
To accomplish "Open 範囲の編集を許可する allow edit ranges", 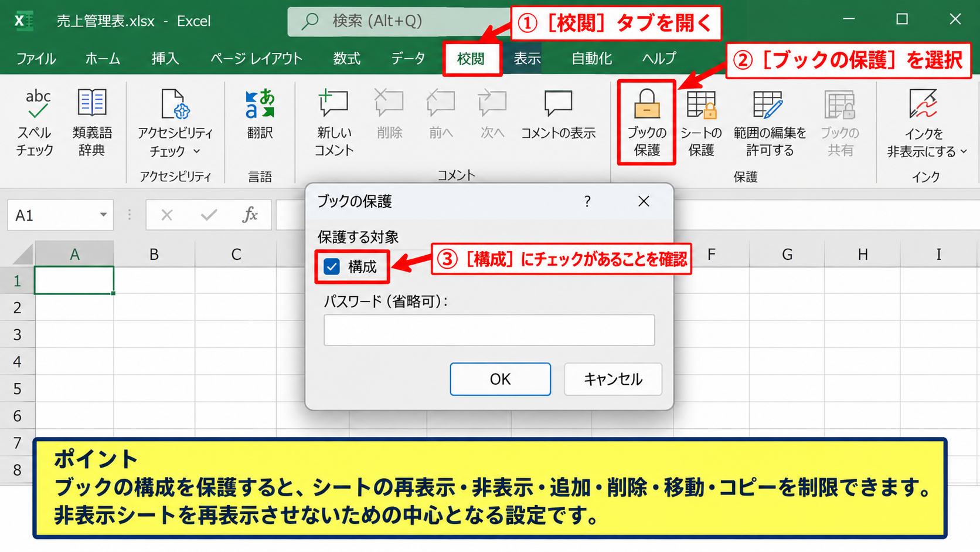I will click(770, 123).
